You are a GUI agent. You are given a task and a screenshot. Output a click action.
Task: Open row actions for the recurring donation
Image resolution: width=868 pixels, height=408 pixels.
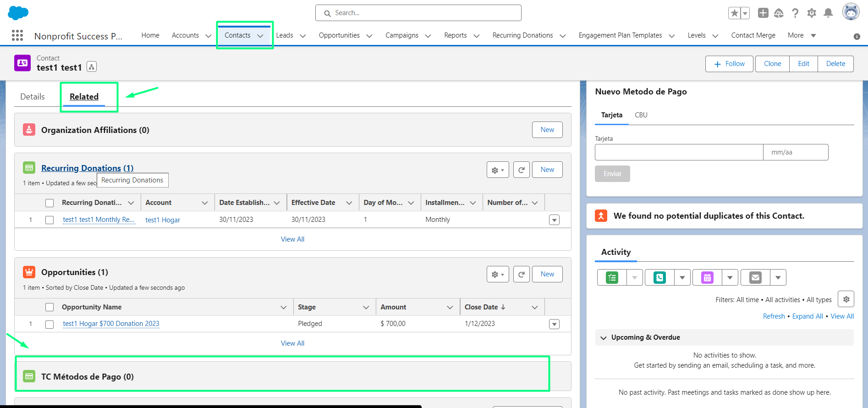(554, 220)
